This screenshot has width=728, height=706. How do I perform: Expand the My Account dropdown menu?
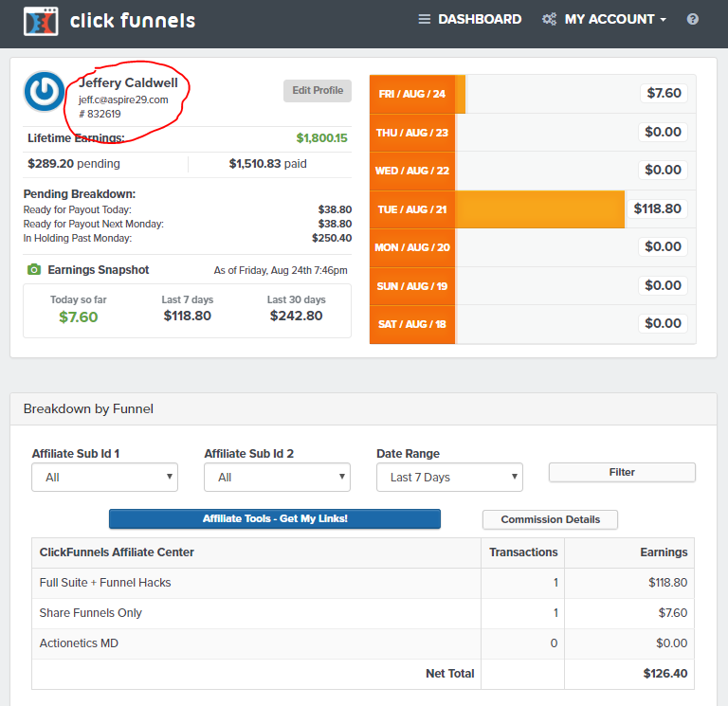click(614, 19)
